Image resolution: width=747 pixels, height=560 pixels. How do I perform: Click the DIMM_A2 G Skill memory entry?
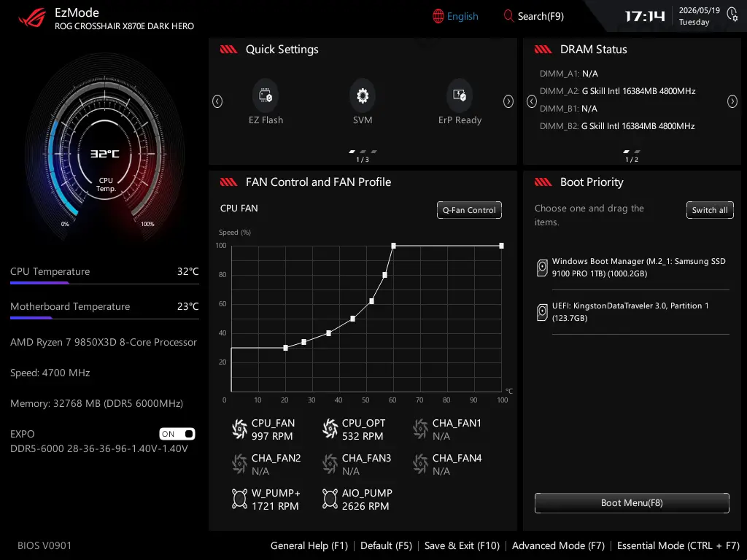tap(617, 91)
